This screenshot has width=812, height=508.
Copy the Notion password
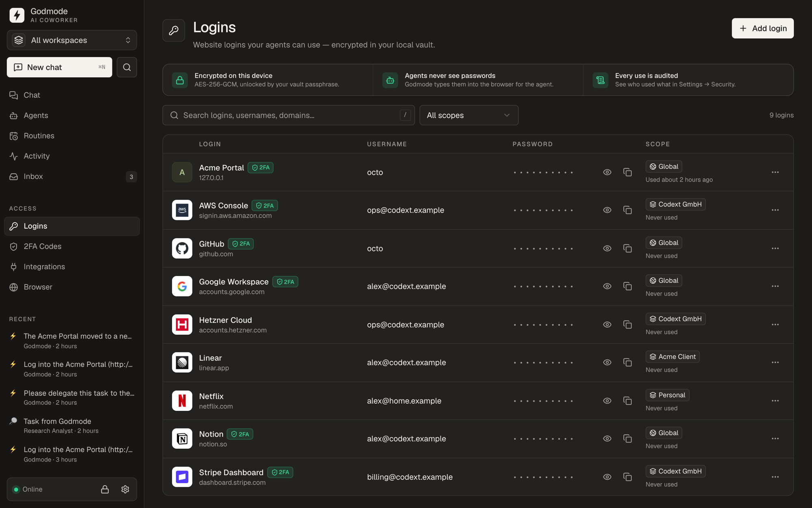pos(627,439)
